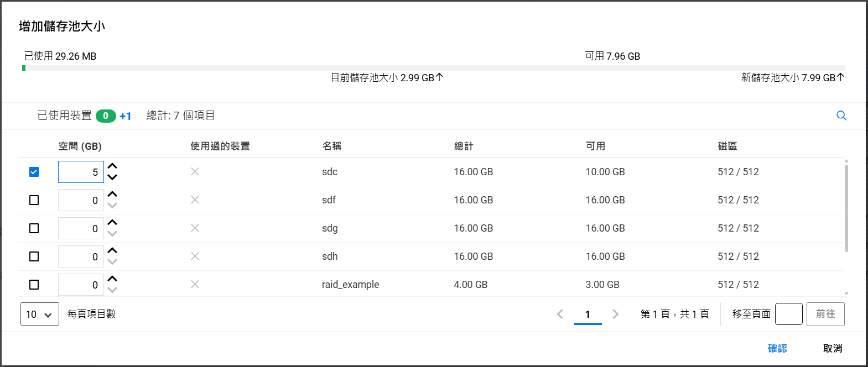868x367 pixels.
Task: Go to next page arrow
Action: pyautogui.click(x=615, y=314)
